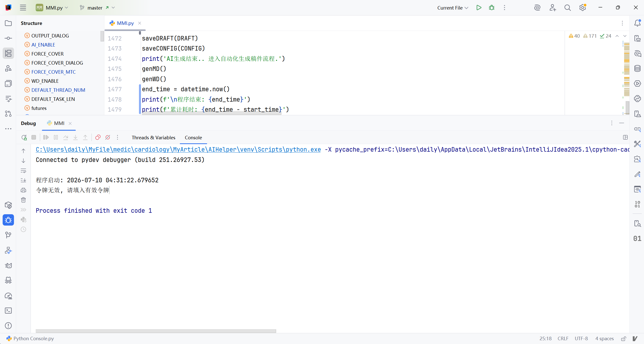Click the Rerun MMI debug icon
This screenshot has width=644, height=344.
click(24, 138)
